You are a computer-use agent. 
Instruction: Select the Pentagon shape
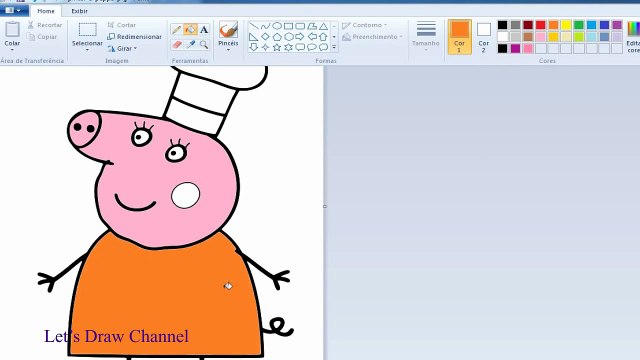click(277, 37)
